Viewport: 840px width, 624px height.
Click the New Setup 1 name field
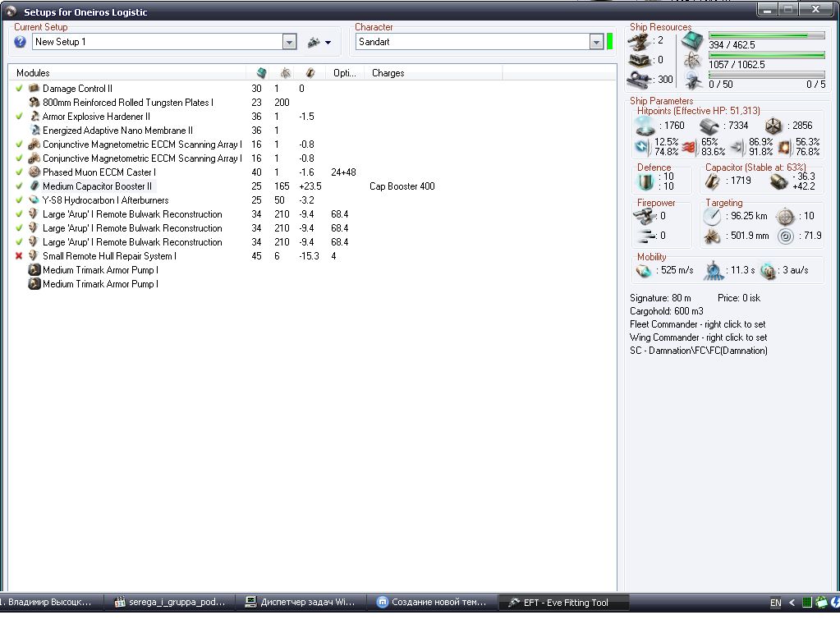tap(158, 42)
